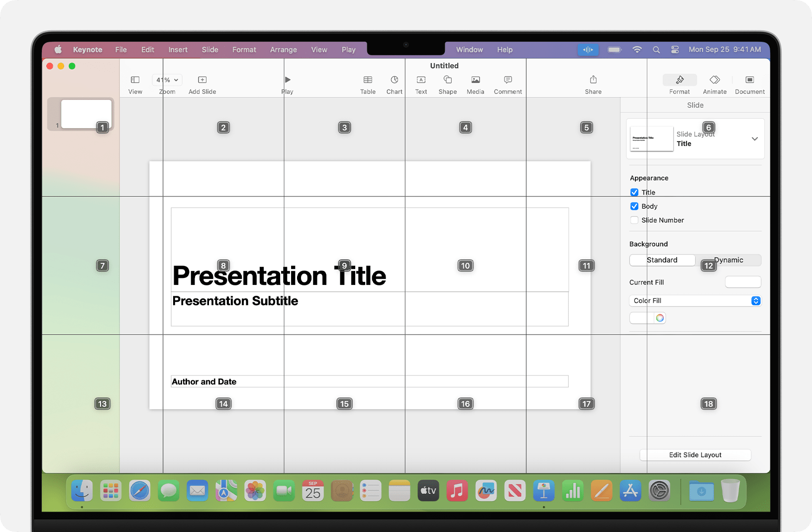This screenshot has height=532, width=812.
Task: Open the File menu
Action: click(121, 50)
